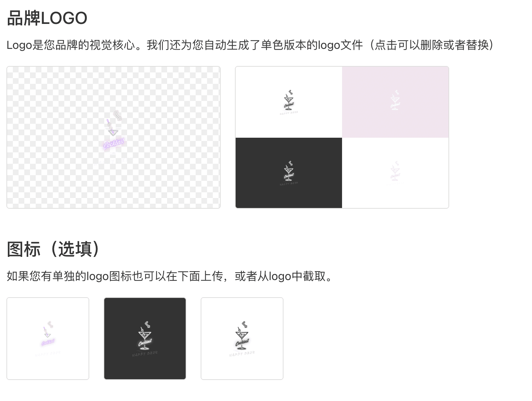
Task: Pick the dark gray background swatch area
Action: (x=289, y=173)
